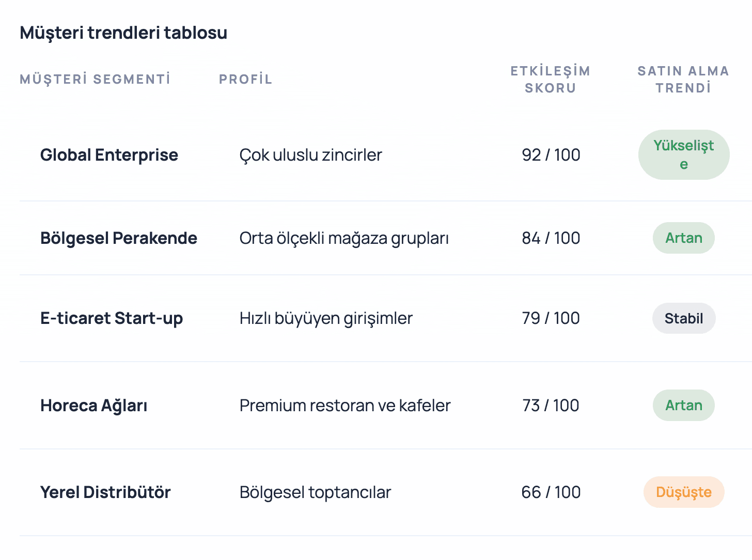
Task: Click the Müşteri trendleri tablosu heading
Action: pos(123,33)
